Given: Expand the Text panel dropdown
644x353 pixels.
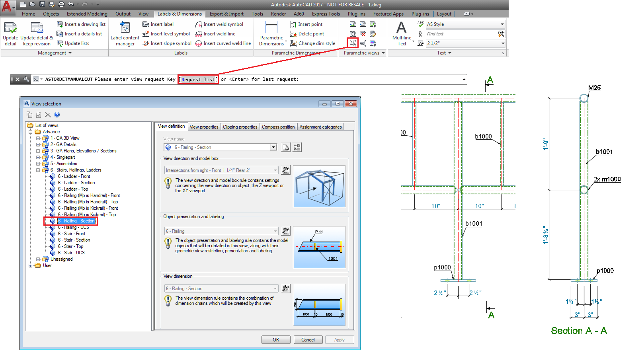Looking at the screenshot, I should 444,53.
